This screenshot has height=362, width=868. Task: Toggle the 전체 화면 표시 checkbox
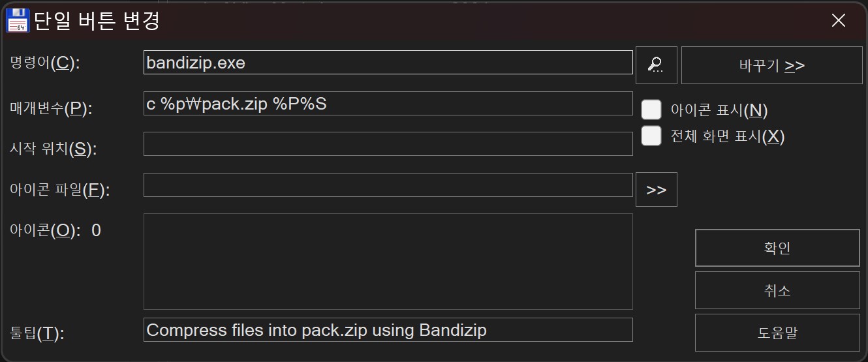pyautogui.click(x=651, y=136)
